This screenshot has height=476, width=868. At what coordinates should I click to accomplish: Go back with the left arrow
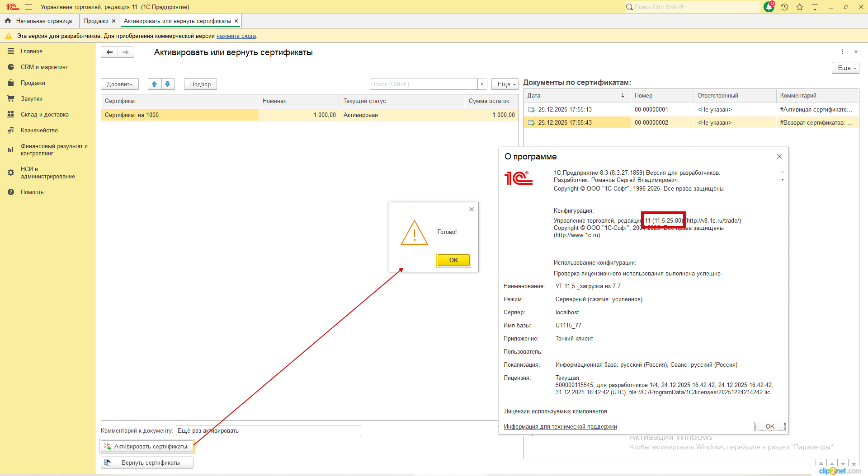click(x=109, y=52)
